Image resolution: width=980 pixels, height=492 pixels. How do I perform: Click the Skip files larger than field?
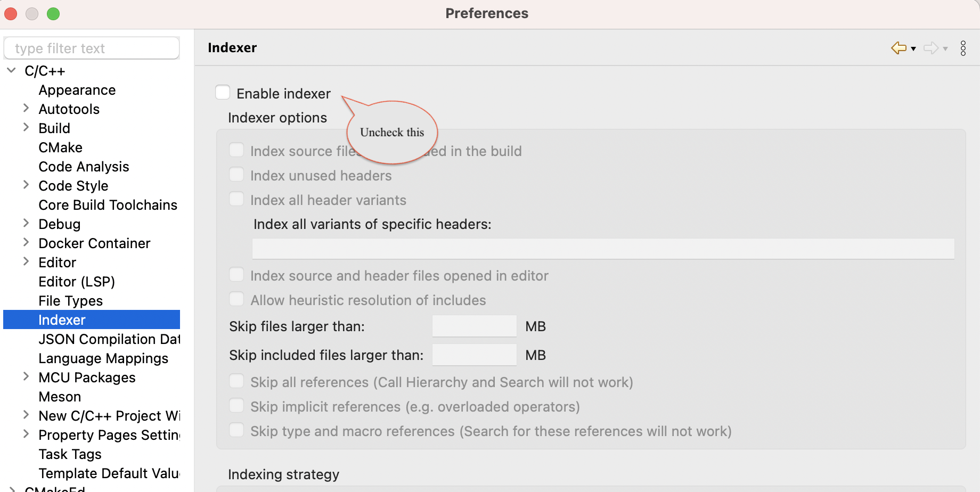click(x=473, y=325)
